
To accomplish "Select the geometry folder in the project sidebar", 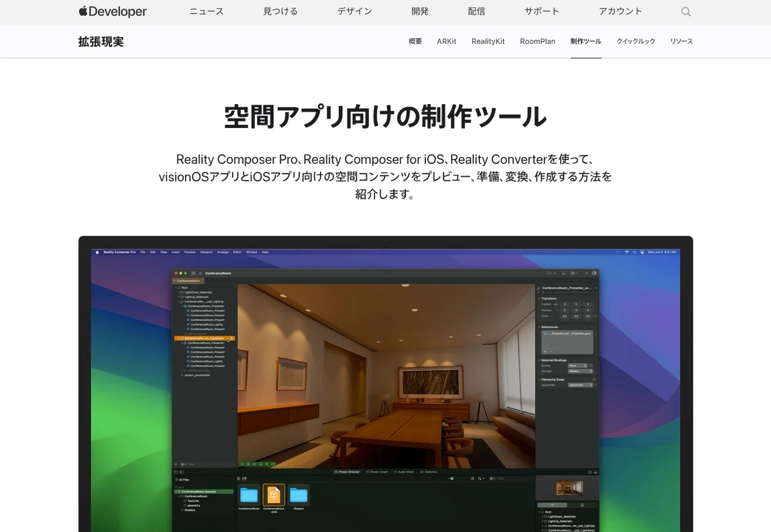I will 193,505.
